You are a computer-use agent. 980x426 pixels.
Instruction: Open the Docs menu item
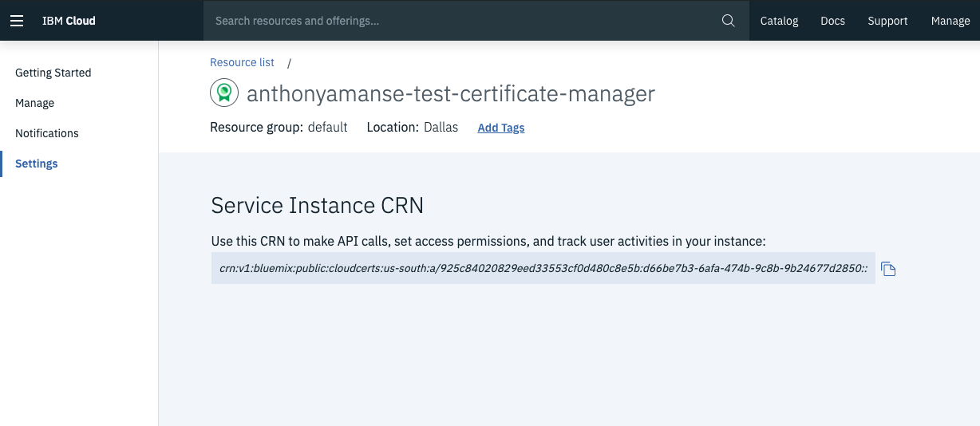coord(832,21)
